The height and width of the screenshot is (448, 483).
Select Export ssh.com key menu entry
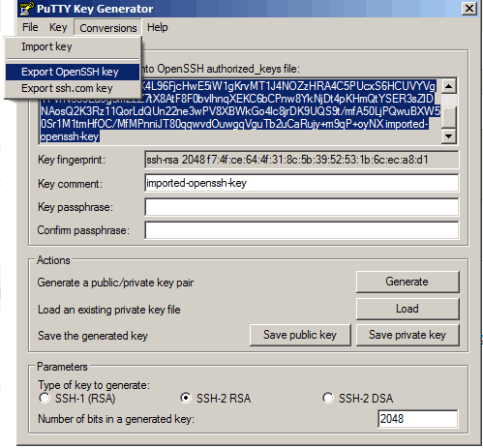[73, 88]
